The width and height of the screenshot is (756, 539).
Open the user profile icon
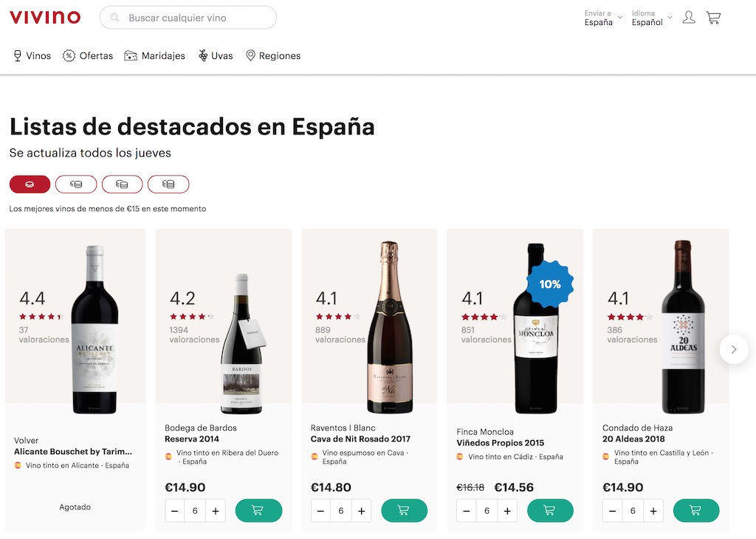[x=689, y=18]
